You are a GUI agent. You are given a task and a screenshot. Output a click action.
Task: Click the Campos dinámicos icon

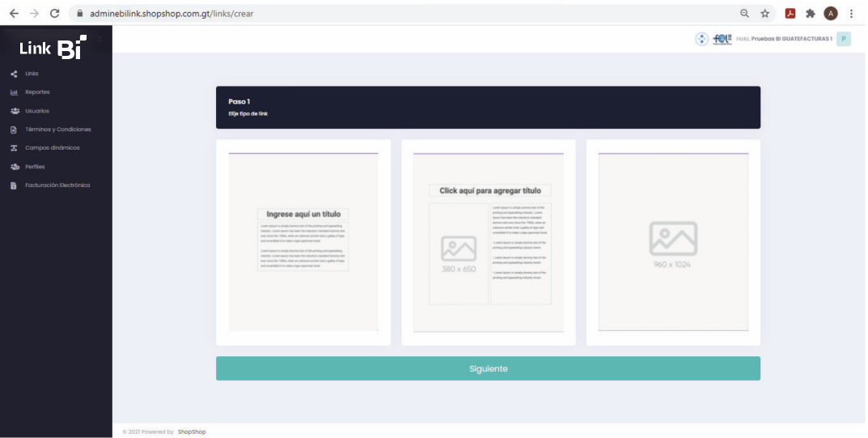click(x=14, y=148)
